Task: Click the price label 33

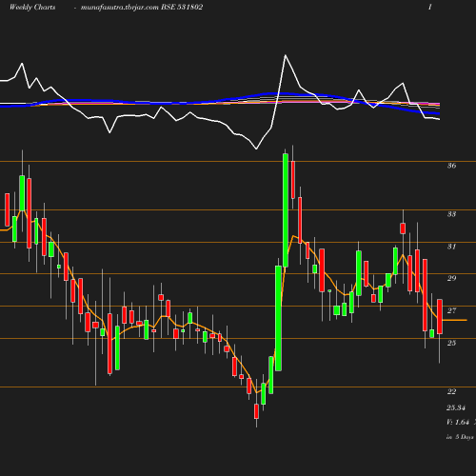Action: (451, 214)
